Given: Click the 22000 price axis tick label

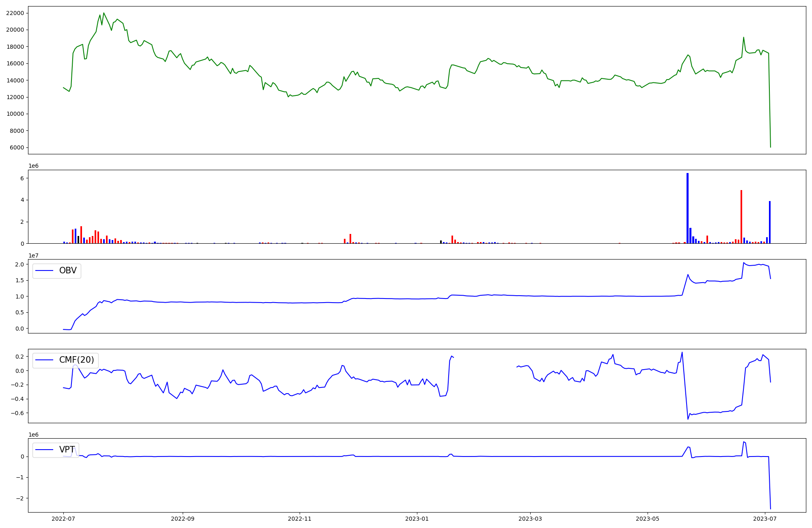Looking at the screenshot, I should click(15, 13).
